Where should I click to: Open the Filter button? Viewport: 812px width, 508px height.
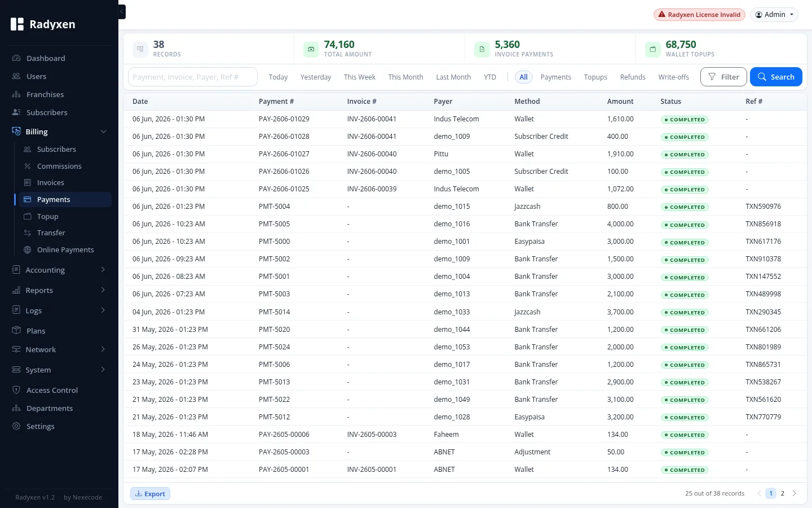(x=723, y=77)
